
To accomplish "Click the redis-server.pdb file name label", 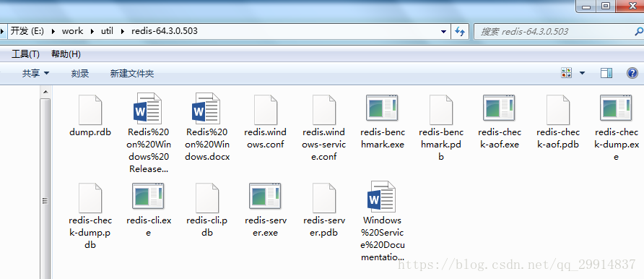I will [324, 227].
